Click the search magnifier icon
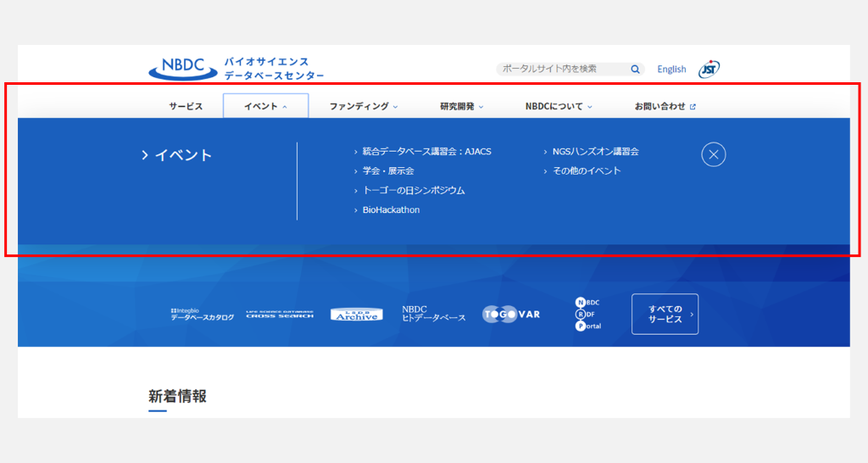The height and width of the screenshot is (463, 868). [x=635, y=69]
